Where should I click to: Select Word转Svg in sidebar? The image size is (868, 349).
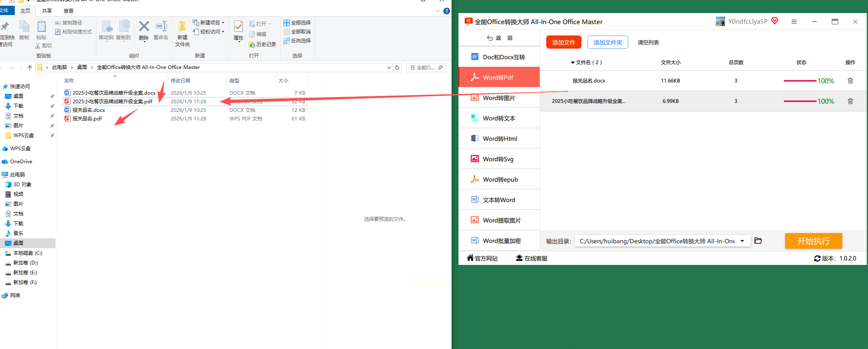coord(499,159)
